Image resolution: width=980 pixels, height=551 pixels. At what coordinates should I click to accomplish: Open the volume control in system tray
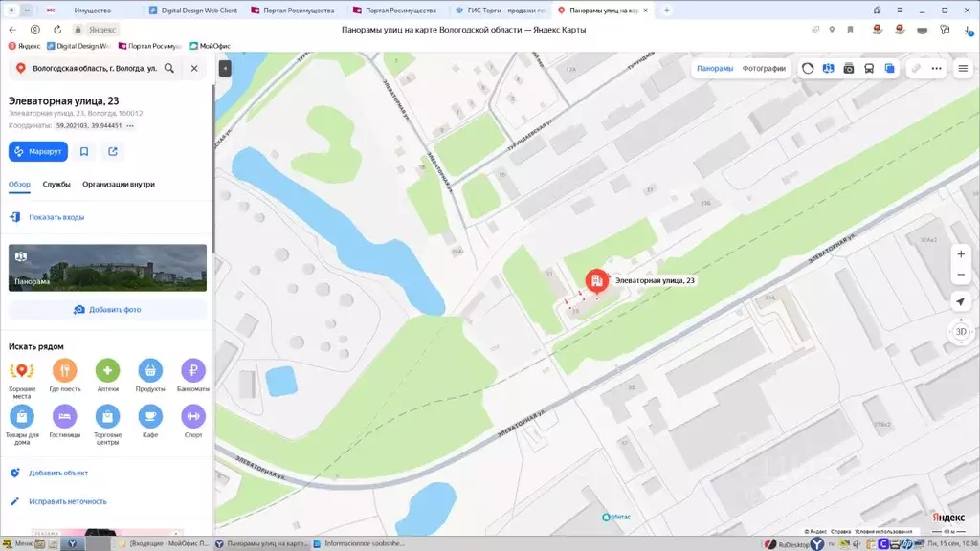coord(857,543)
